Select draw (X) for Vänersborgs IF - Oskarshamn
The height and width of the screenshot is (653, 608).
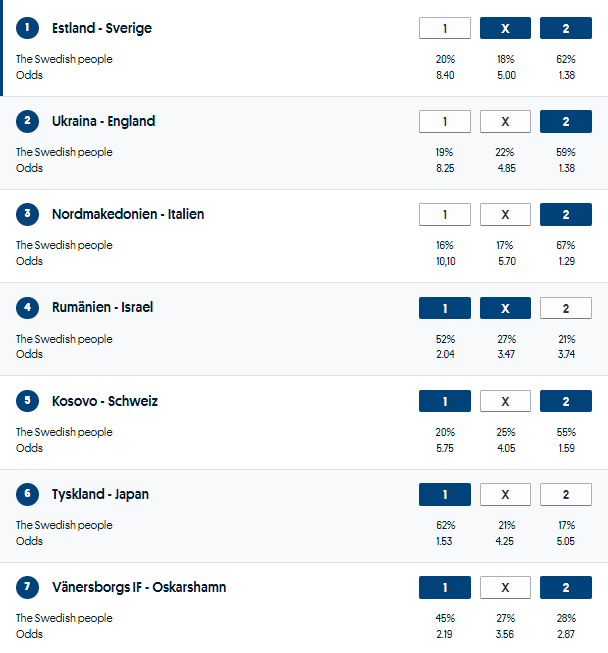point(505,587)
